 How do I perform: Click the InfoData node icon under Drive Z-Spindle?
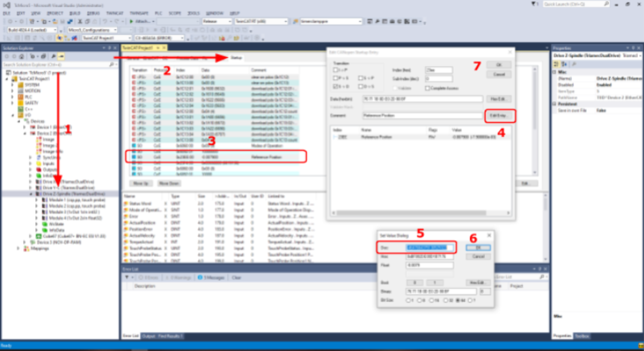click(45, 230)
